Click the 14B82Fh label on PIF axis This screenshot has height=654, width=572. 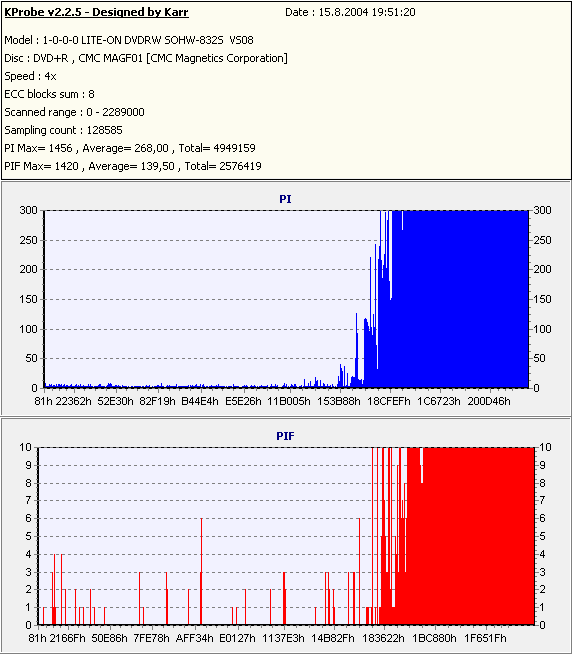coord(333,638)
